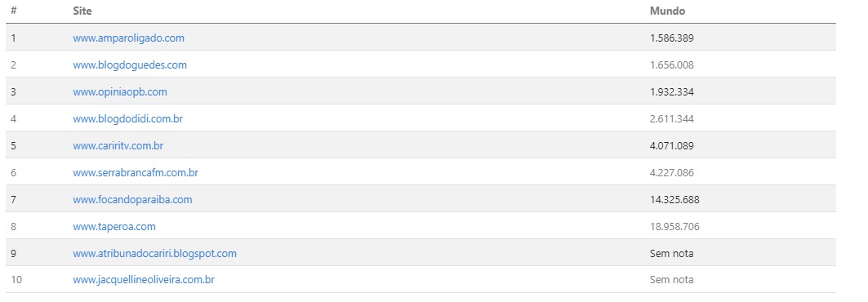Click Sem nota in row 9

point(671,254)
